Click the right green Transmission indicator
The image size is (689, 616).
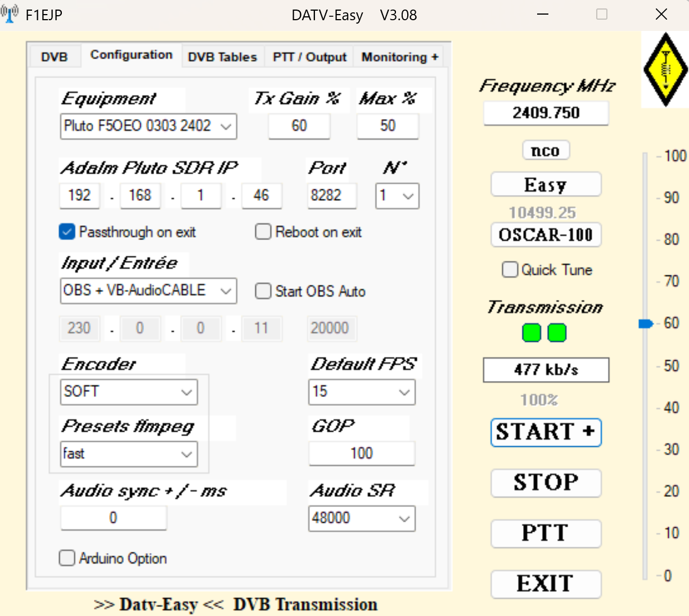tap(557, 333)
